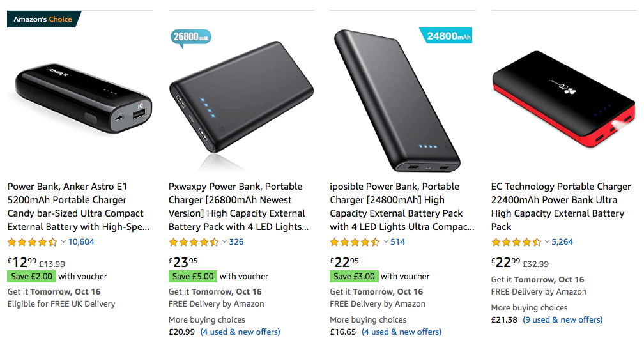Image resolution: width=644 pixels, height=345 pixels.
Task: Open the 10,604 reviews link
Action: [81, 242]
